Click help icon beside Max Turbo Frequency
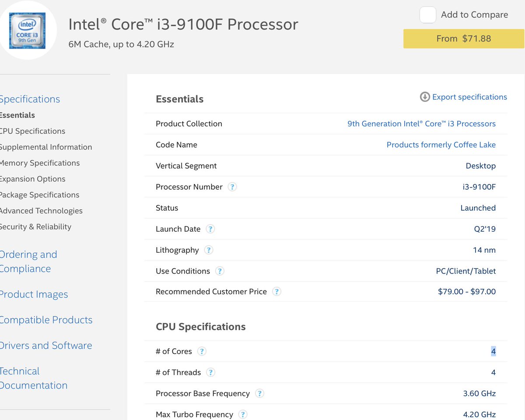This screenshot has height=420, width=525. [243, 414]
